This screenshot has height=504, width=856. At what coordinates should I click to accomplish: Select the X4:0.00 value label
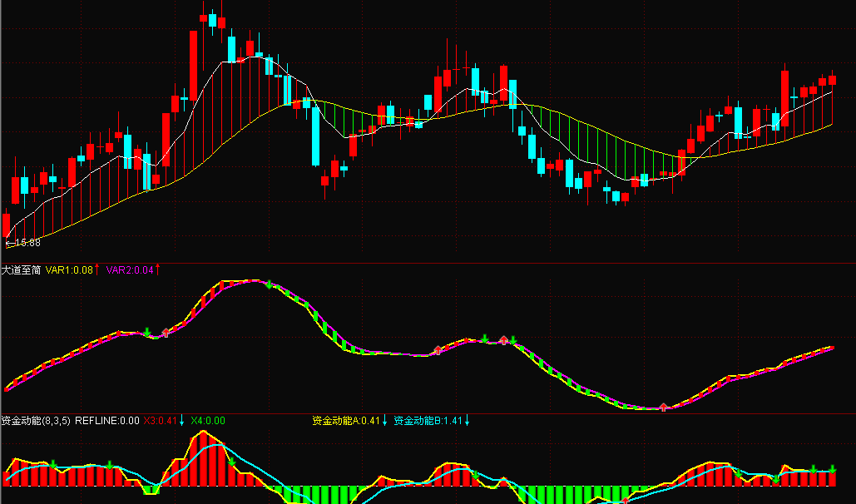coord(207,421)
